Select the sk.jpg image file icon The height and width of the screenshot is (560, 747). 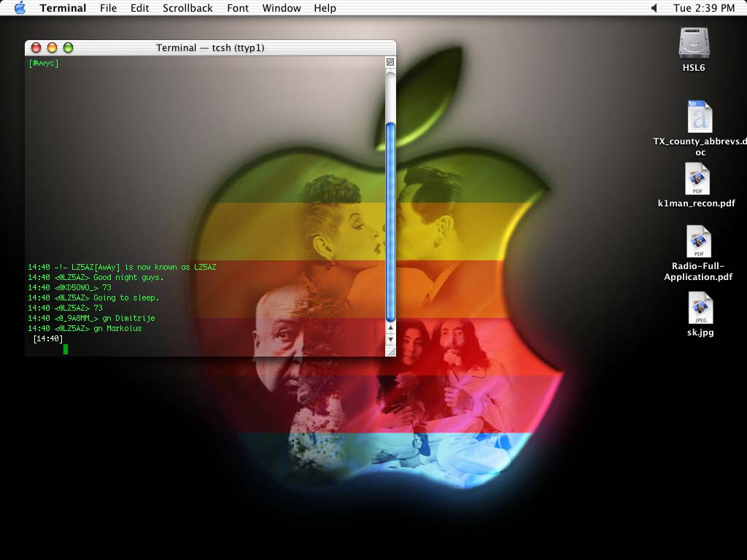700,308
